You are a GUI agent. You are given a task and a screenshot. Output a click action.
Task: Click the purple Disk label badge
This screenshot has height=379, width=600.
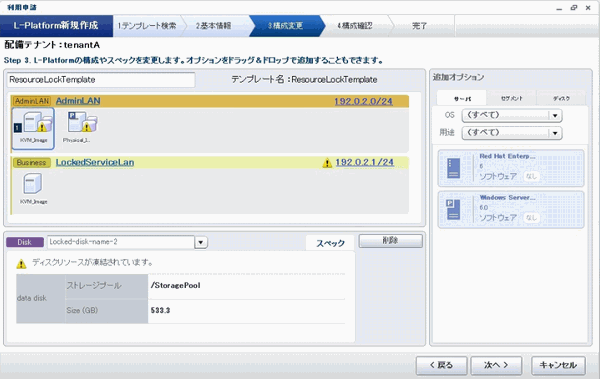[25, 242]
